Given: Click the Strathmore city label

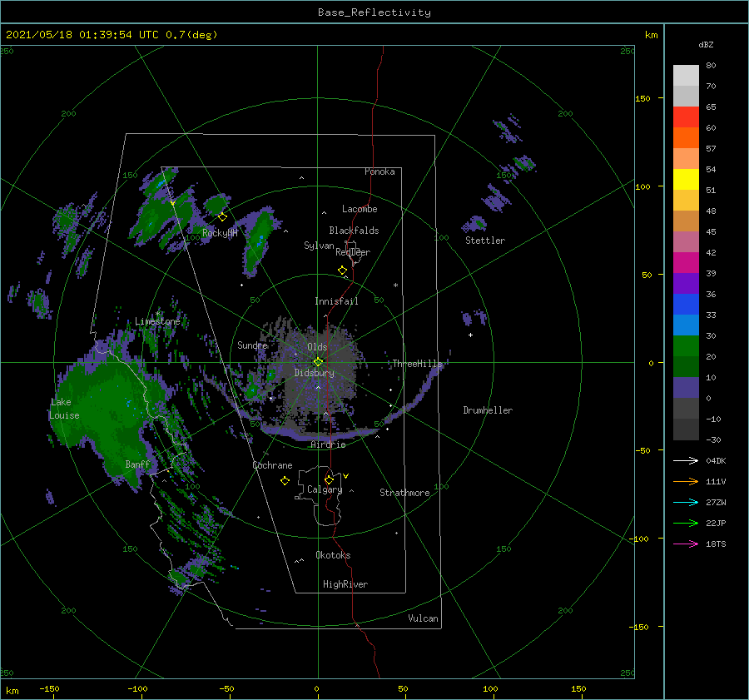Looking at the screenshot, I should pyautogui.click(x=404, y=493).
